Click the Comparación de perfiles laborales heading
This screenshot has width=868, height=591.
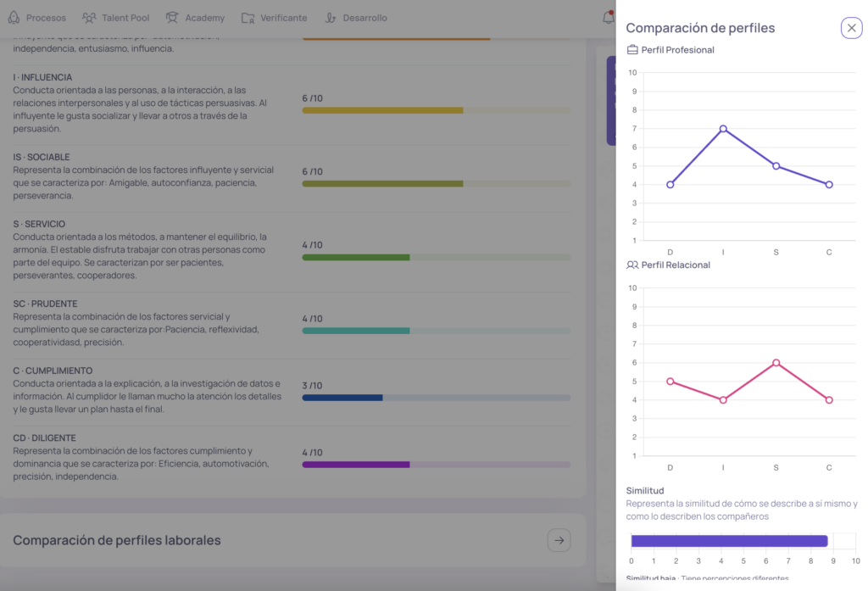tap(117, 540)
